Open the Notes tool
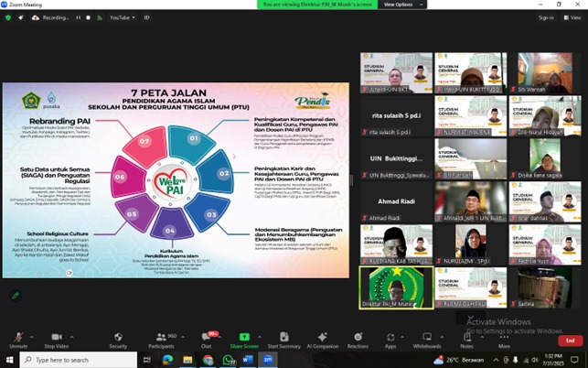 466,339
